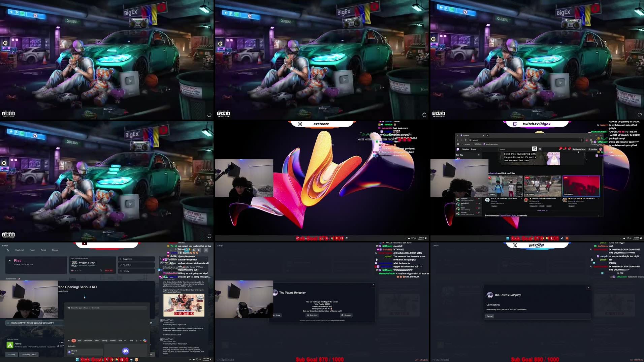The height and width of the screenshot is (362, 644).
Task: Open the MetroLIVE channel in Twitch sidebar
Action: point(468,204)
